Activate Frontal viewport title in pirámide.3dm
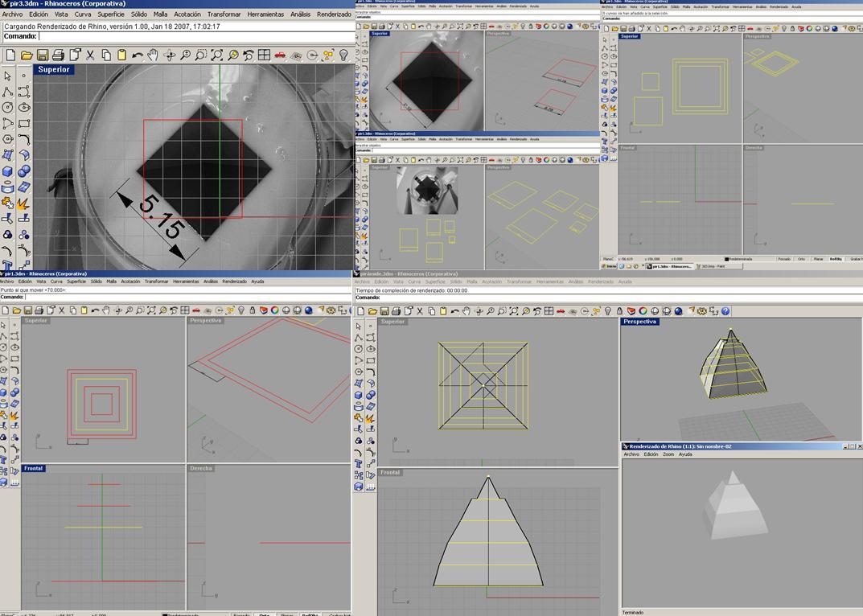This screenshot has width=863, height=616. click(390, 472)
